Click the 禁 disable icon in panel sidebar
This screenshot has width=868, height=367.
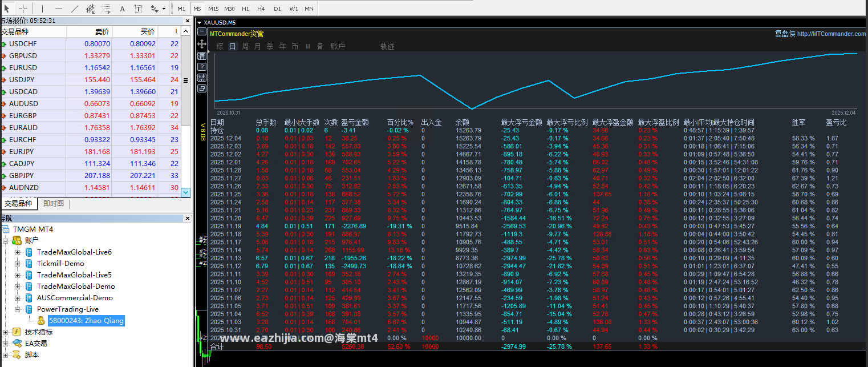[202, 78]
